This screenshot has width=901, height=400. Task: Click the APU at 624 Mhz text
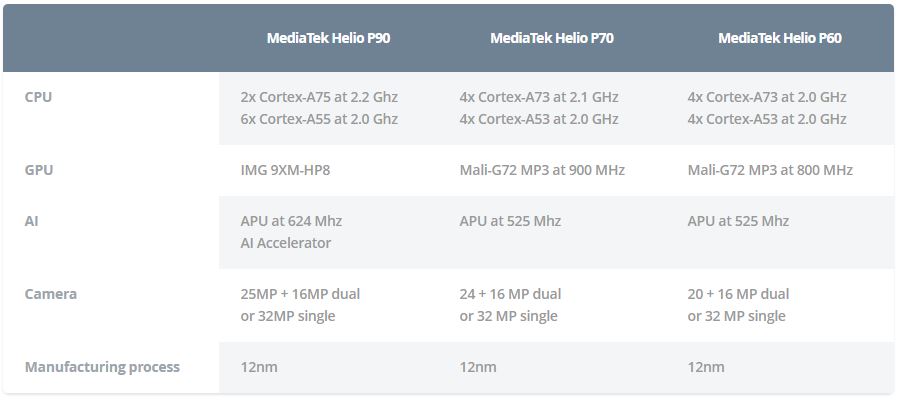point(291,221)
